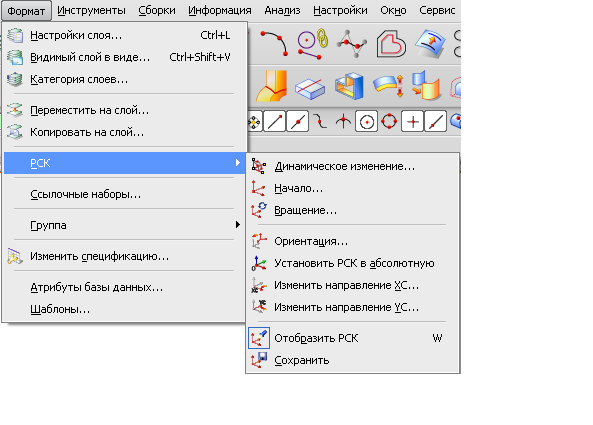Click the save WCS icon
This screenshot has width=593, height=425.
click(x=259, y=360)
